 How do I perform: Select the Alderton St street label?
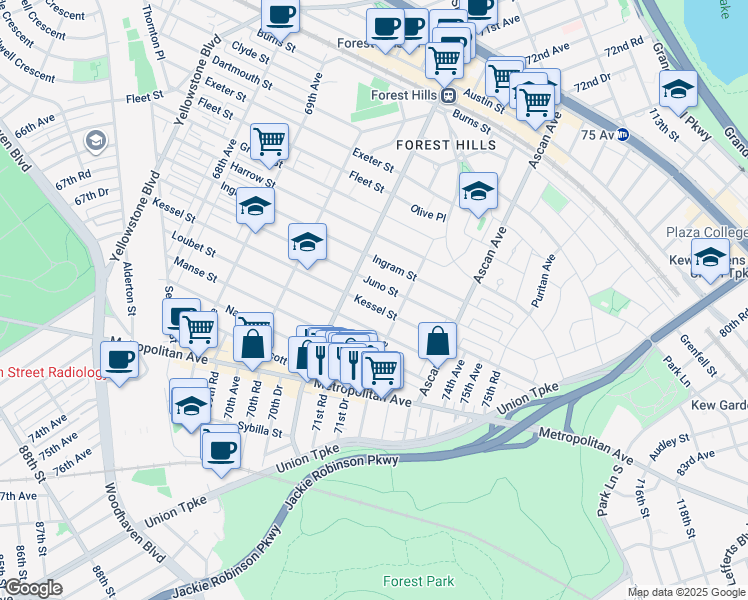coord(129,289)
